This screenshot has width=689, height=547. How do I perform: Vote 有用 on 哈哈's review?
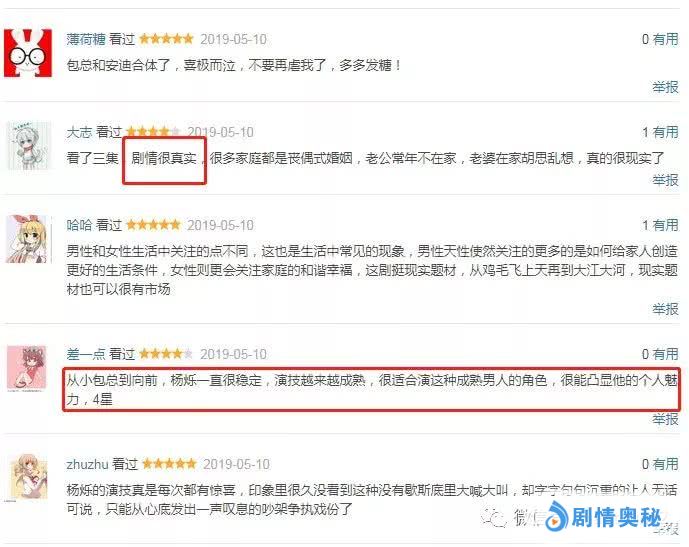tap(665, 225)
